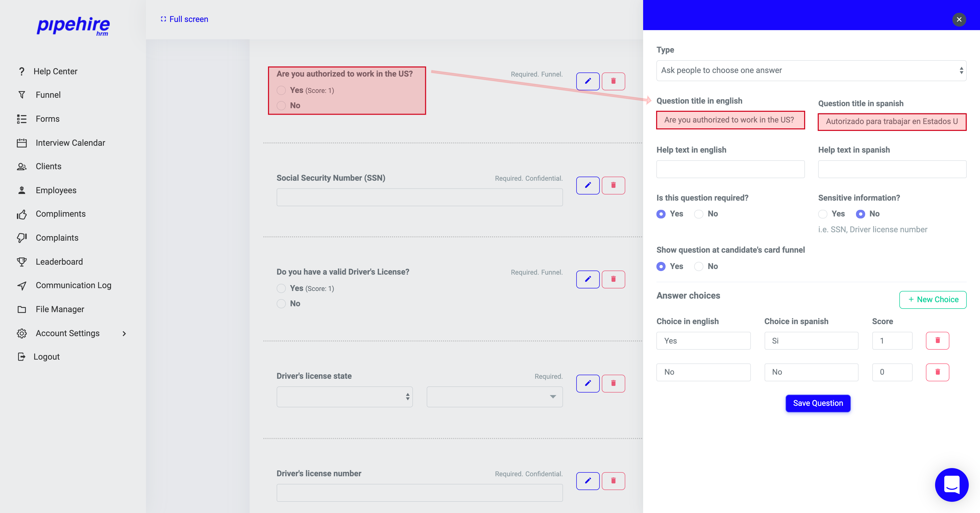The height and width of the screenshot is (513, 980).
Task: Expand the Account Settings submenu
Action: pos(124,333)
